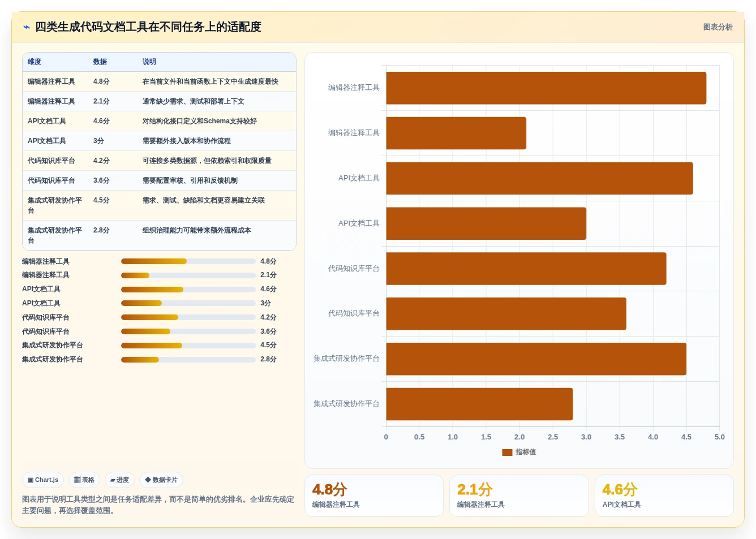
Task: Click the footnote starting 图表用于说明工具类型
Action: click(158, 505)
